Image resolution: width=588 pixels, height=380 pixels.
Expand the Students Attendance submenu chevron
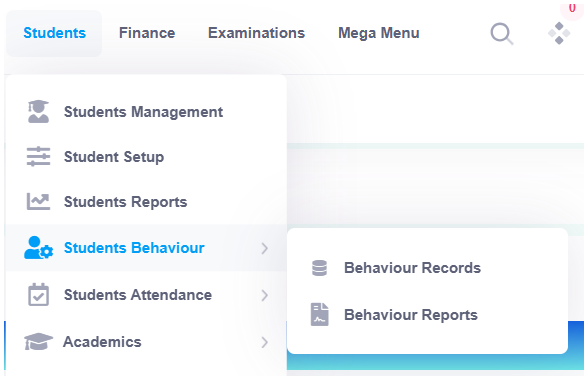pyautogui.click(x=265, y=295)
